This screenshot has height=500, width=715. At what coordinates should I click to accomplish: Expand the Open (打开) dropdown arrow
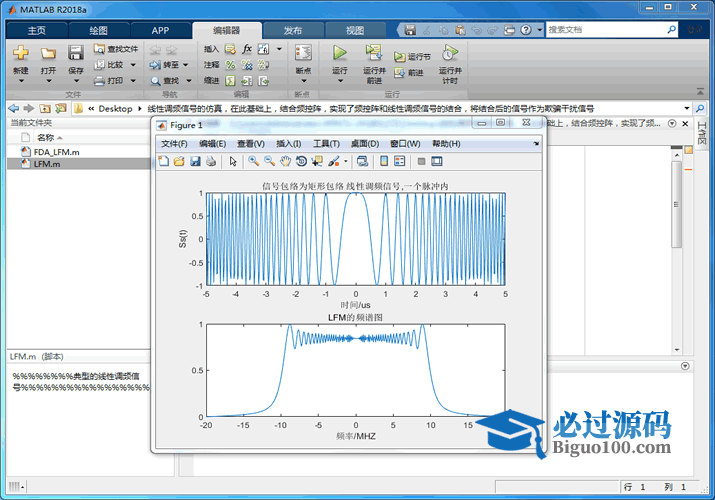coord(48,81)
